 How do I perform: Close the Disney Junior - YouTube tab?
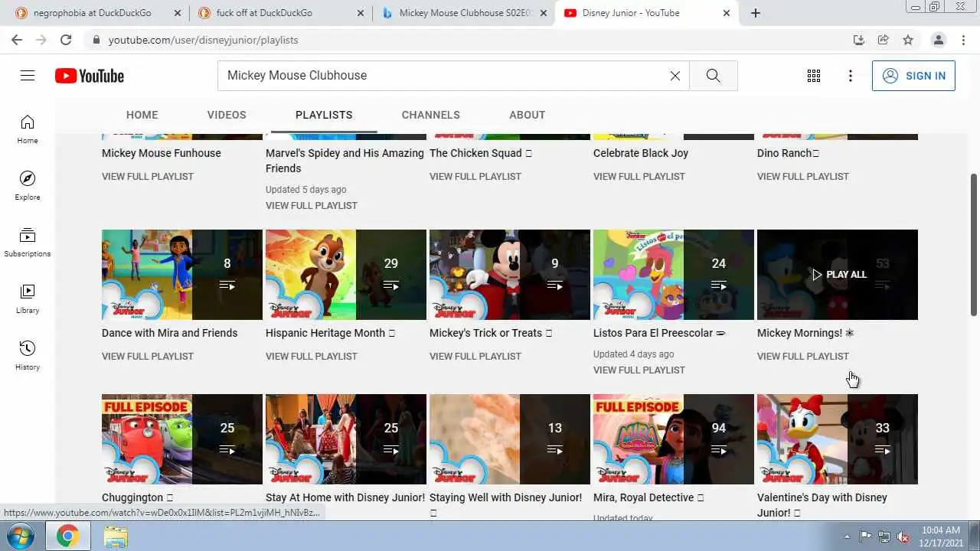pyautogui.click(x=726, y=13)
